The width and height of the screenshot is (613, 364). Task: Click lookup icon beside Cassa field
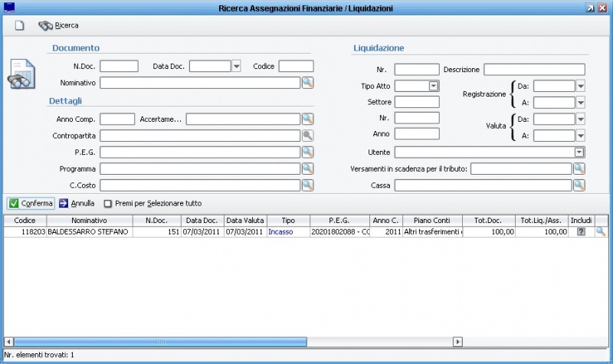point(579,185)
